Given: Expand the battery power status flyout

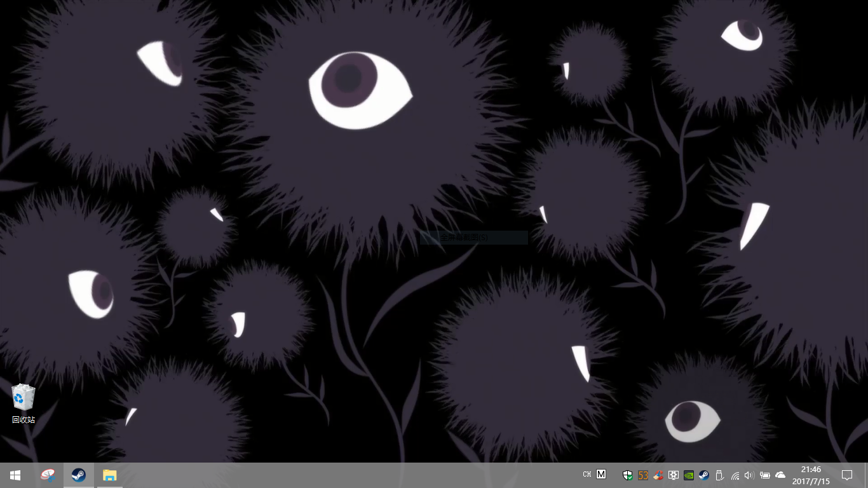Looking at the screenshot, I should tap(765, 475).
